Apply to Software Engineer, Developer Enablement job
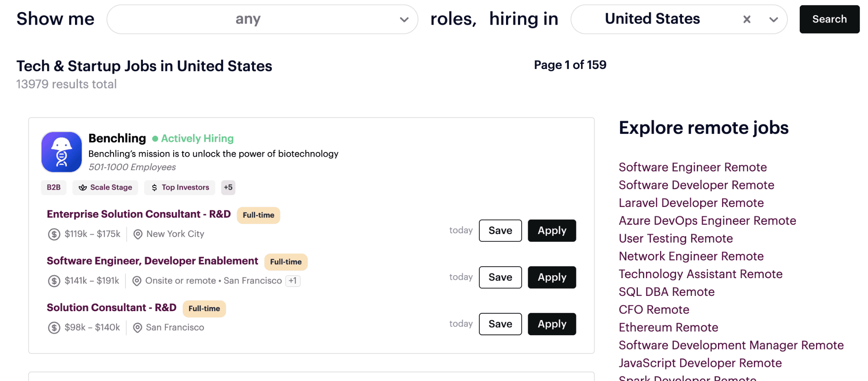Screen dimensions: 868x381 (552, 277)
